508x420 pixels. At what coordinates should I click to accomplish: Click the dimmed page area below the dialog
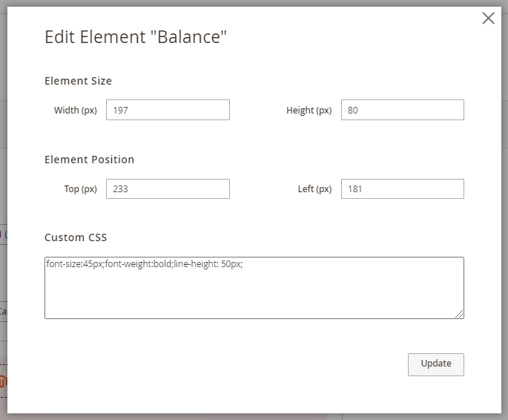point(254,417)
